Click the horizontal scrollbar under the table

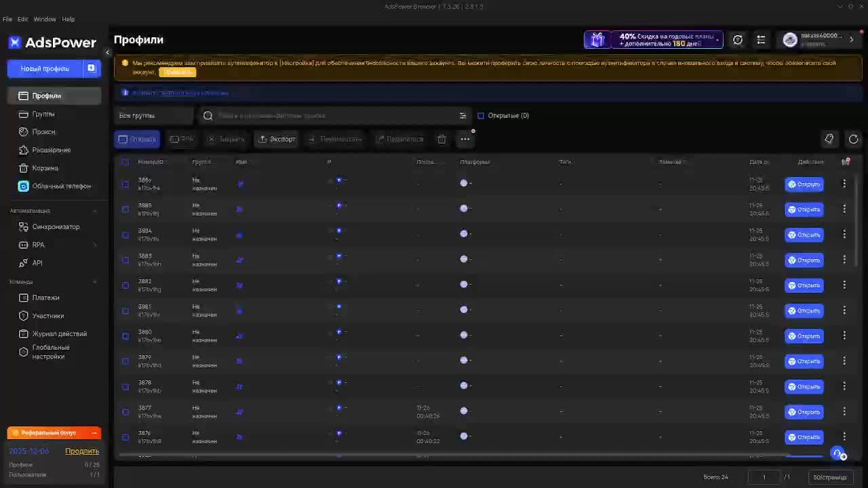pos(454,455)
